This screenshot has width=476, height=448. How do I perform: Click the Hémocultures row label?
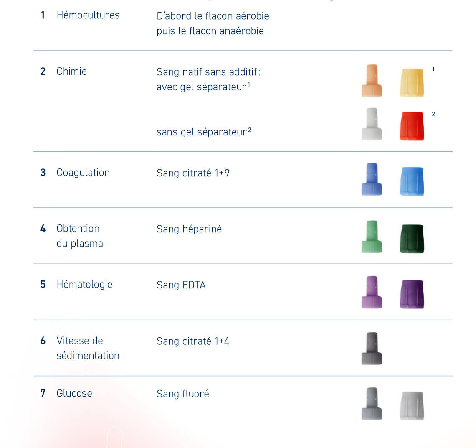(x=88, y=15)
